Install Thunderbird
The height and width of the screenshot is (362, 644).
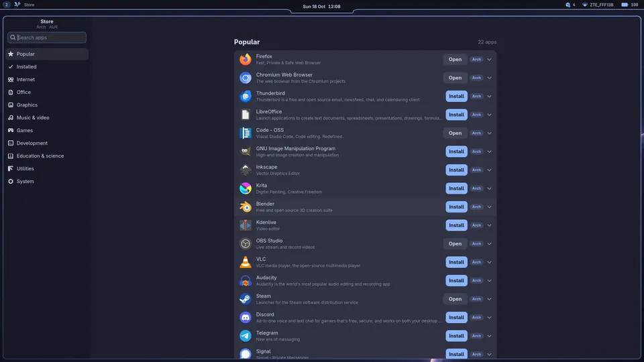click(x=456, y=96)
